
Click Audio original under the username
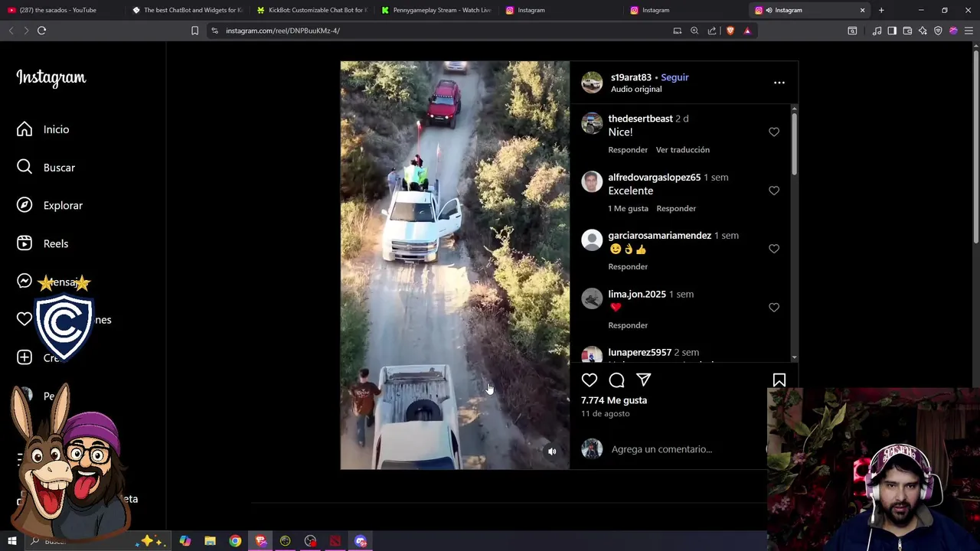[636, 90]
